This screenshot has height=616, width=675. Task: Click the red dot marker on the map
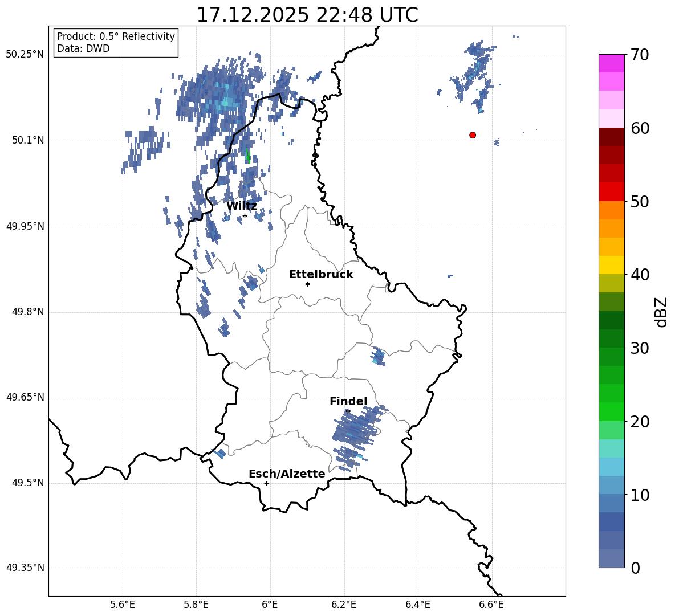click(473, 135)
